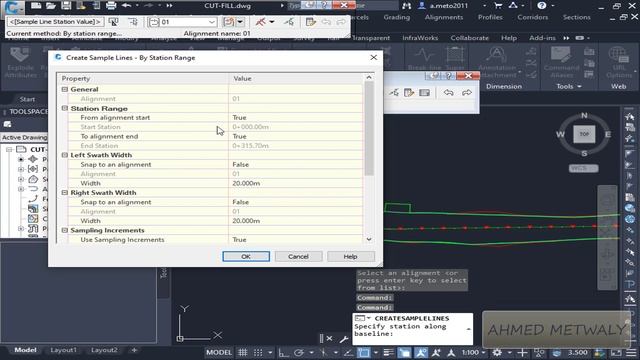Image resolution: width=640 pixels, height=360 pixels.
Task: Open the Collaborate ribbon tab
Action: coord(469,38)
